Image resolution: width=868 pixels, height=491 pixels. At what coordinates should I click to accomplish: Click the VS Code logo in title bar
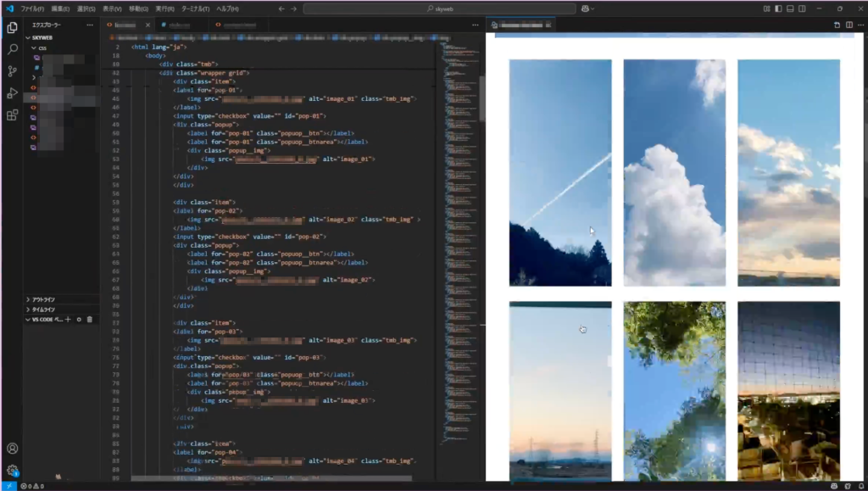pos(9,8)
